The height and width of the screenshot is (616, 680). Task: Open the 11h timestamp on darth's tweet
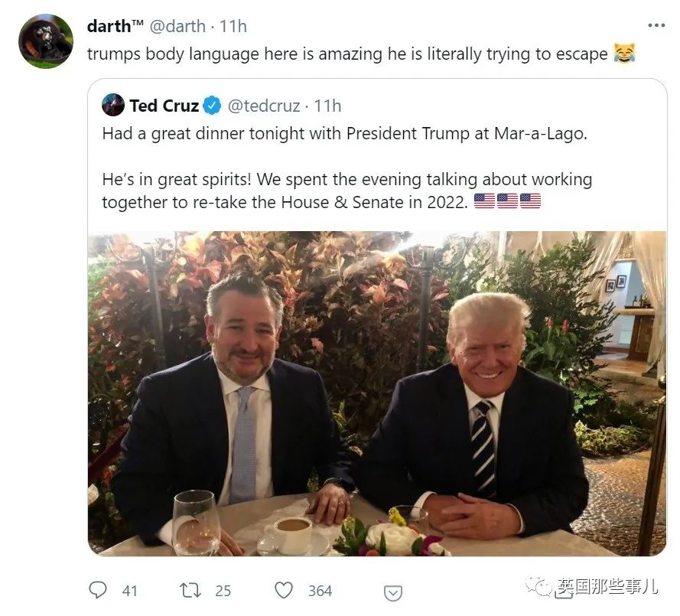(x=233, y=27)
